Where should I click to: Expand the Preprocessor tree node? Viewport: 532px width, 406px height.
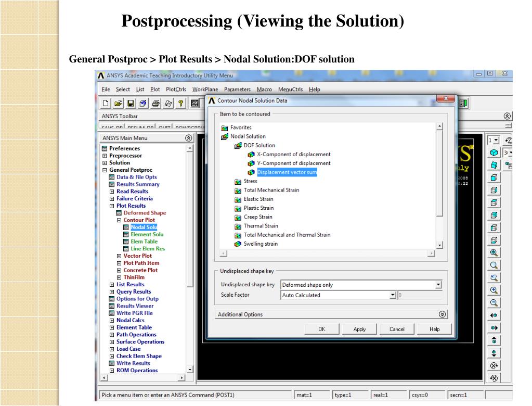(105, 156)
